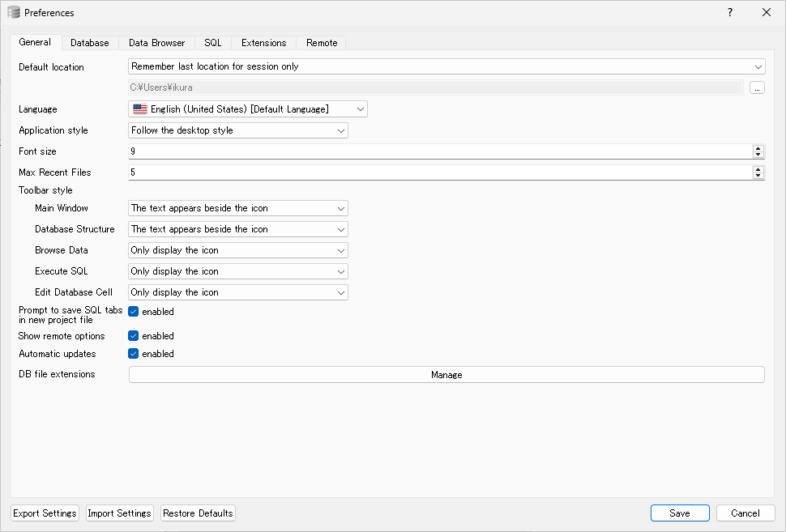The height and width of the screenshot is (532, 786).
Task: Click the help question mark in title bar
Action: (729, 12)
